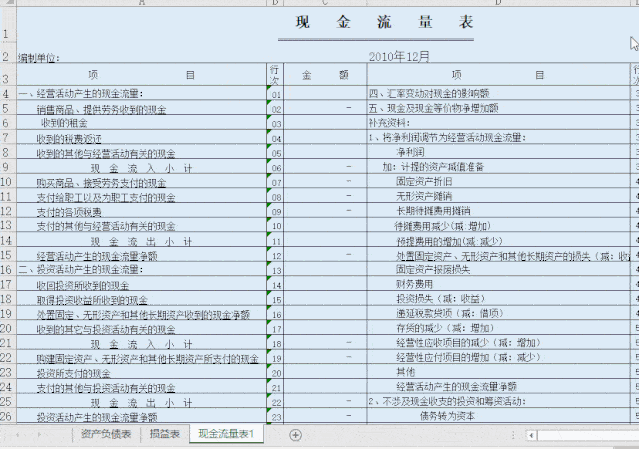Select cell 存货的减少（减：增加）

498,328
